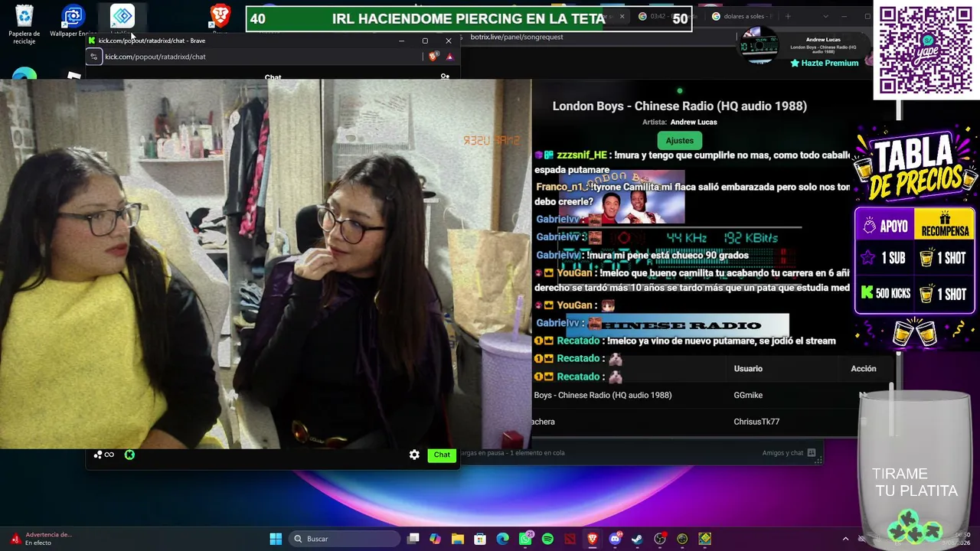
Task: Open a new browser tab with the plus button
Action: click(x=788, y=16)
